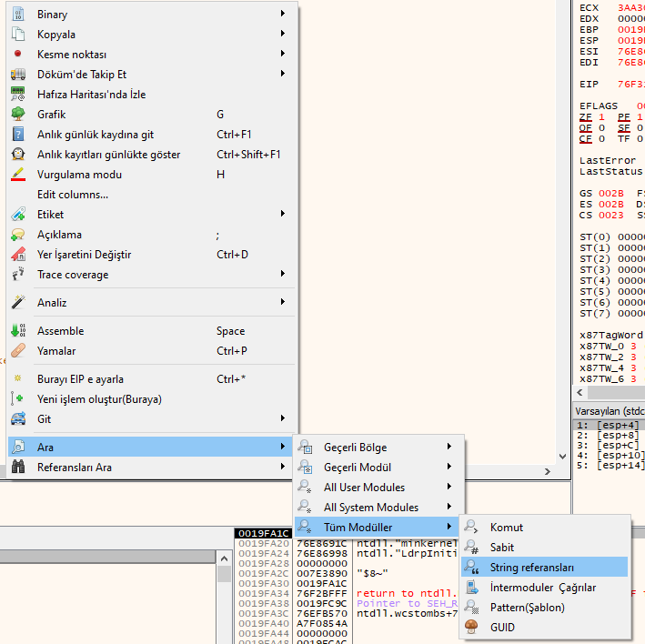The width and height of the screenshot is (645, 644).
Task: Select Sabit search option
Action: [544, 548]
